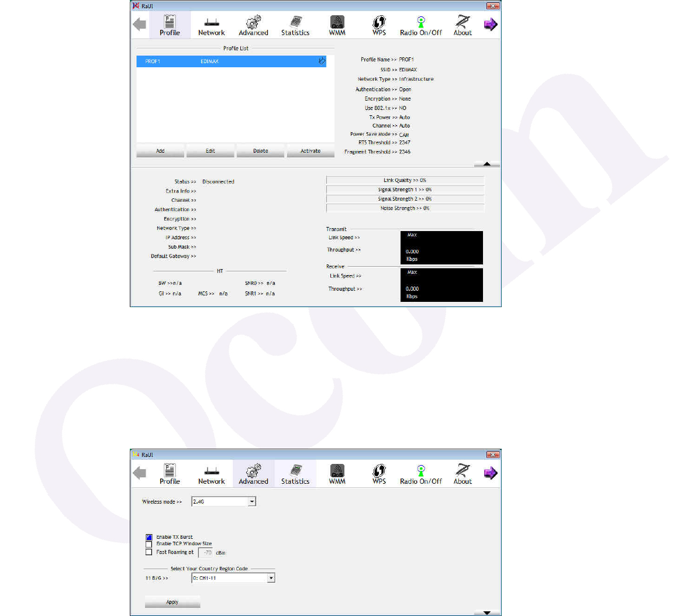
Task: Toggle Radio On/Off in upper RaUI window
Action: 420,25
